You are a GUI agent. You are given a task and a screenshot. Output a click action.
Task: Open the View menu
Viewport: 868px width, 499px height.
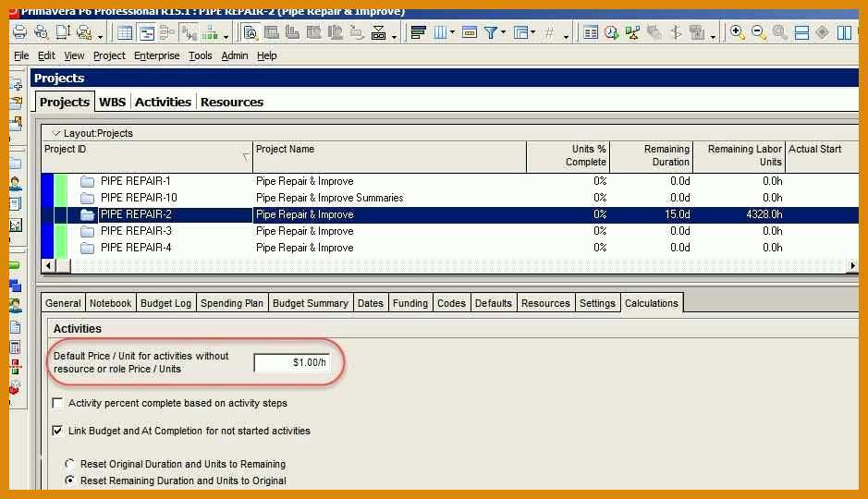[74, 55]
